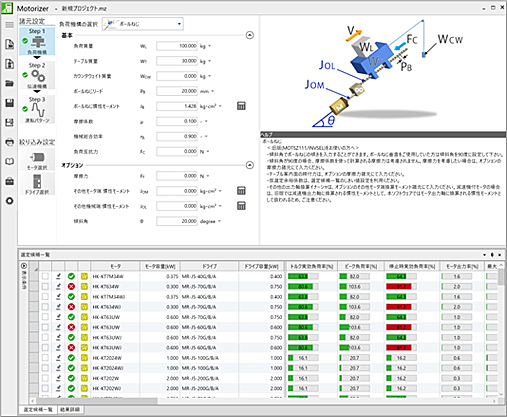Pin the candidate list panel
This screenshot has width=507, height=417.
tap(492, 255)
